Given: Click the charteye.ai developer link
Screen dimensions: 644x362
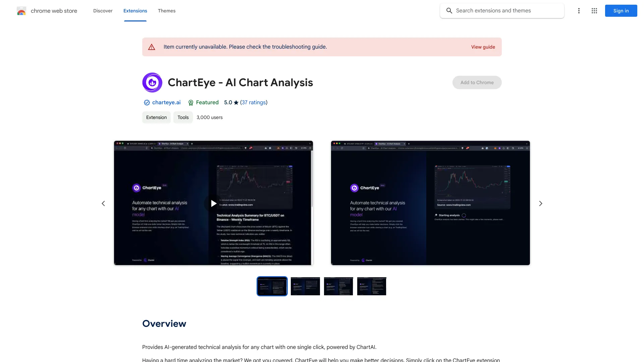Looking at the screenshot, I should click(166, 102).
